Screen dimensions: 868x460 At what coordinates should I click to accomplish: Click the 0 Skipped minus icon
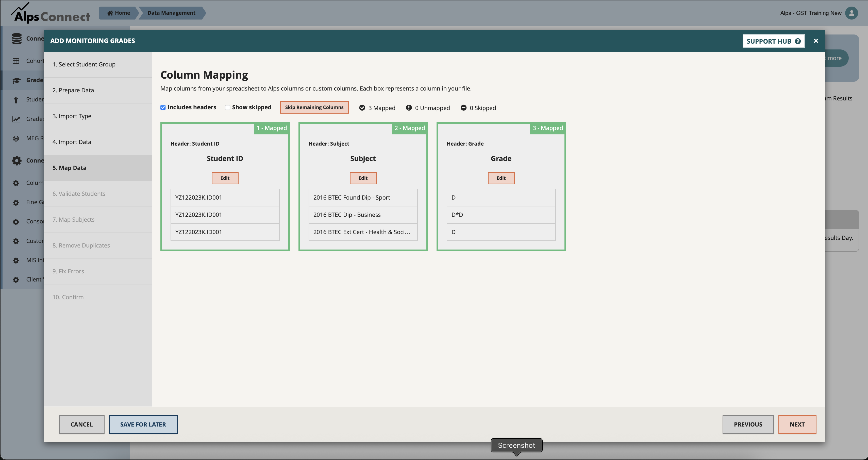pos(464,108)
